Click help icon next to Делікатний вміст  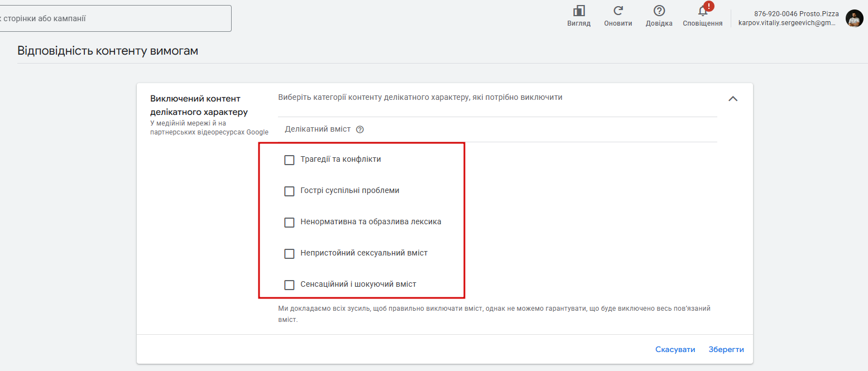[360, 129]
